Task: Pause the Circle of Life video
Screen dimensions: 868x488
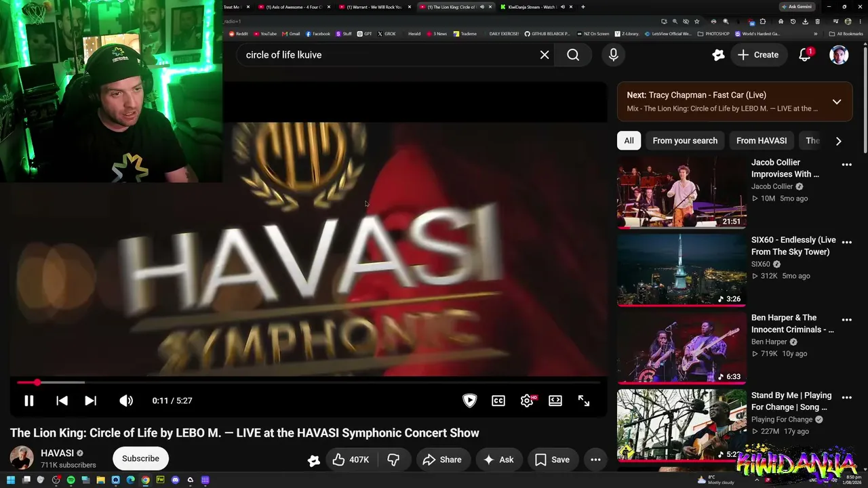Action: coord(28,401)
